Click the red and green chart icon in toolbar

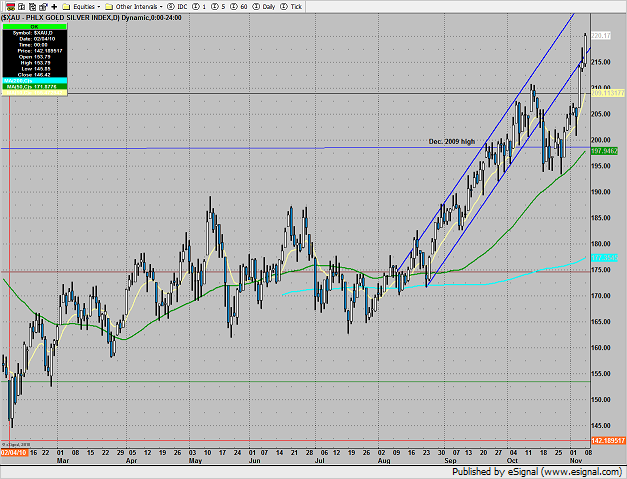coord(11,6)
